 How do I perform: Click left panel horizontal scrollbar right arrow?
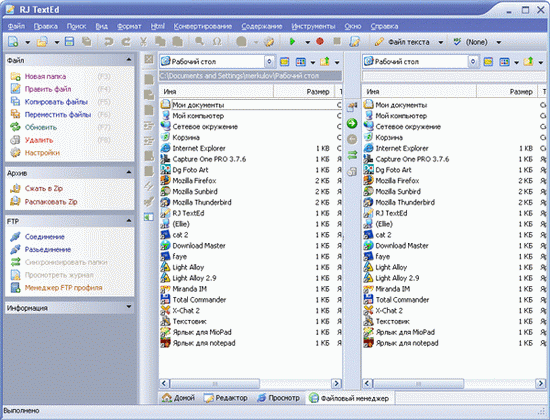336,384
